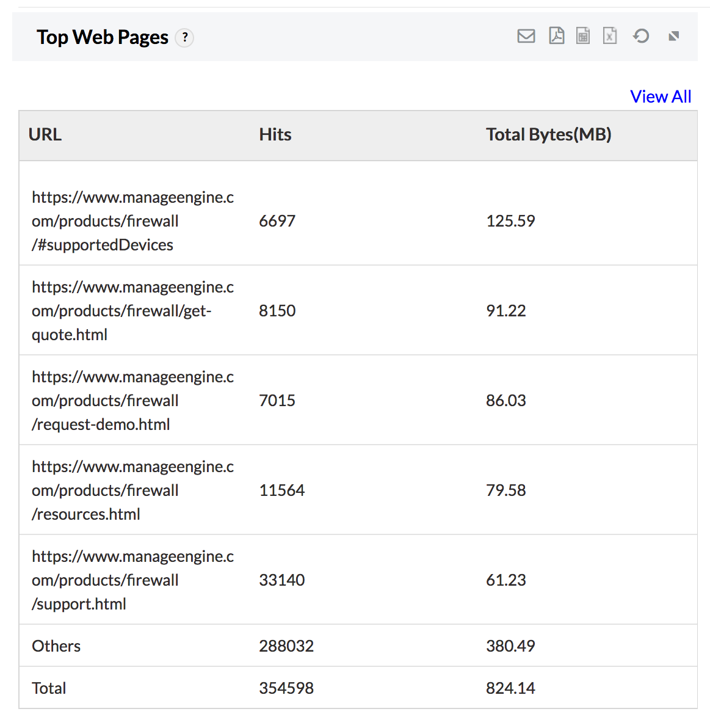
Task: Export the report to Excel
Action: [610, 36]
